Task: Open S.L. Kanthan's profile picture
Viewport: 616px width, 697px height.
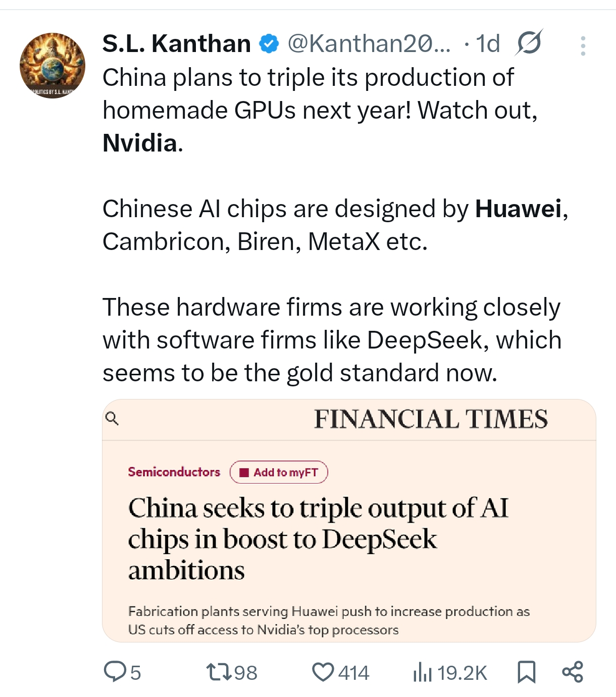Action: [53, 66]
